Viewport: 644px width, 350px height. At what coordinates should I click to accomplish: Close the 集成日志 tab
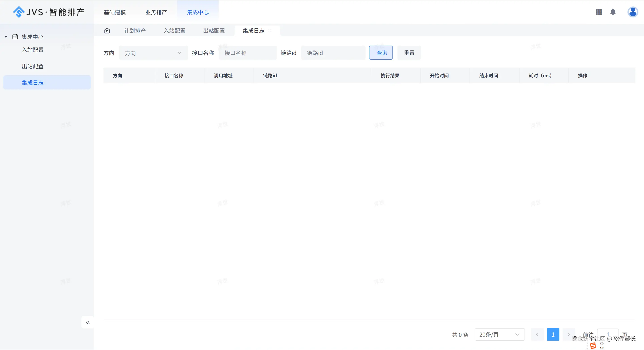tap(270, 31)
